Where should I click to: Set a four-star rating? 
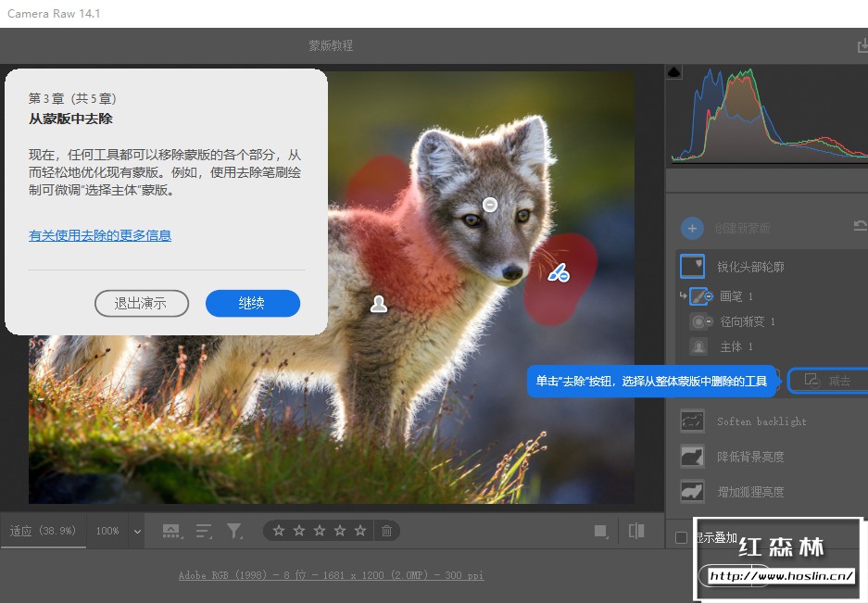pos(340,531)
